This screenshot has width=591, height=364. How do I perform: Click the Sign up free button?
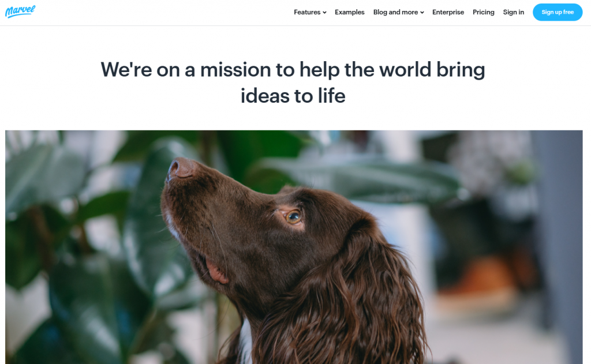pyautogui.click(x=558, y=12)
